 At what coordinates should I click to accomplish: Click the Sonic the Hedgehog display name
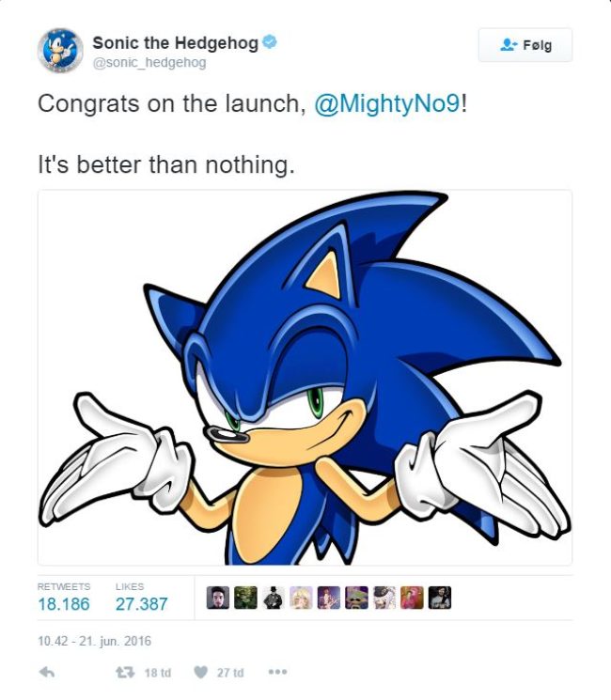175,43
